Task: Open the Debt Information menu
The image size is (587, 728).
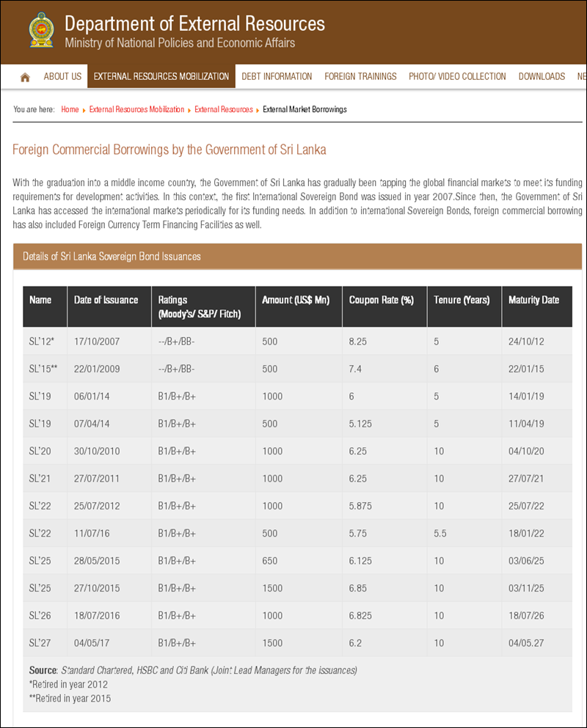Action: pos(277,76)
